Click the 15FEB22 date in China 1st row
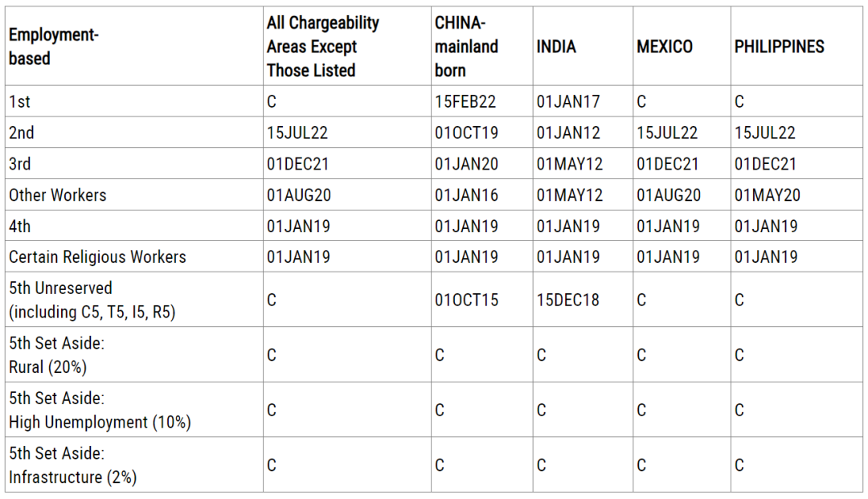The image size is (868, 499). 465,102
